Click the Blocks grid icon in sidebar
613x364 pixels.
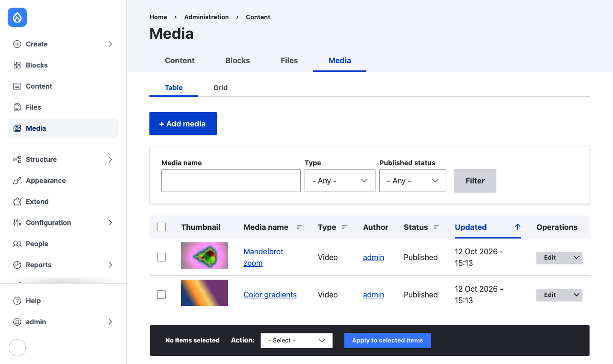click(17, 65)
